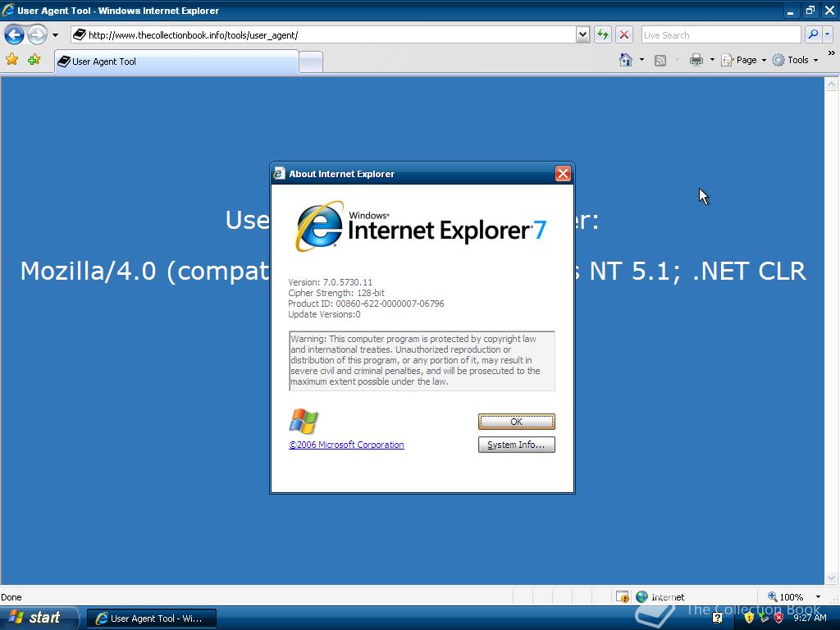Click the Done status bar text

pyautogui.click(x=11, y=597)
